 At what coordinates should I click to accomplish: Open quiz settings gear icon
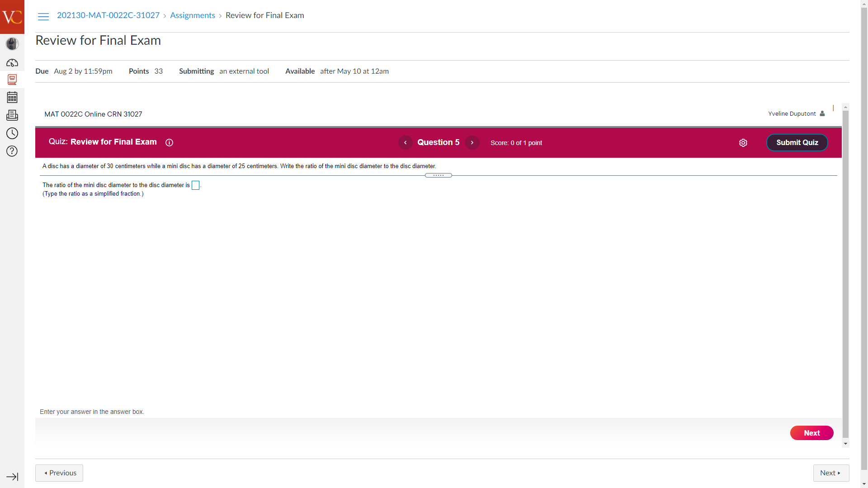tap(743, 143)
